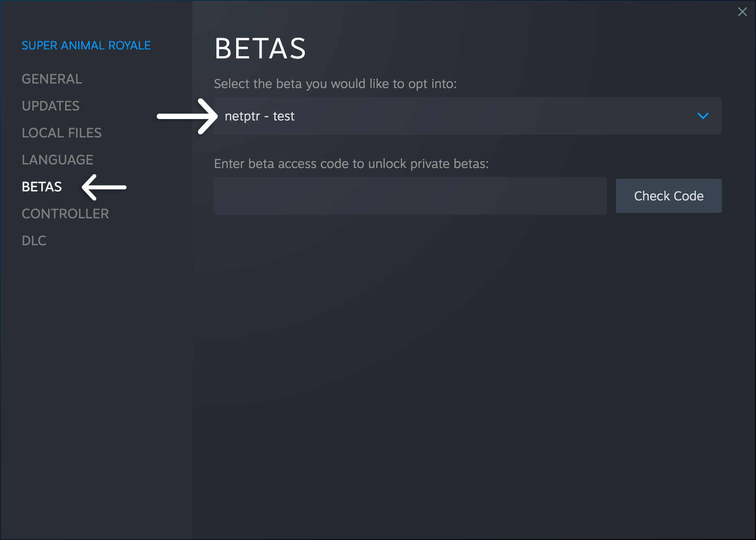Select the Language tab
Image resolution: width=756 pixels, height=540 pixels.
point(57,160)
